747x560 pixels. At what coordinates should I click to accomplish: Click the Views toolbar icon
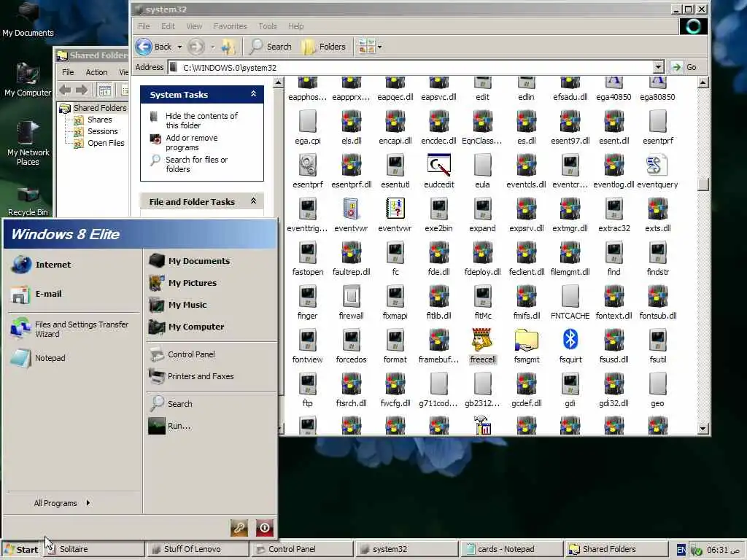(x=366, y=47)
